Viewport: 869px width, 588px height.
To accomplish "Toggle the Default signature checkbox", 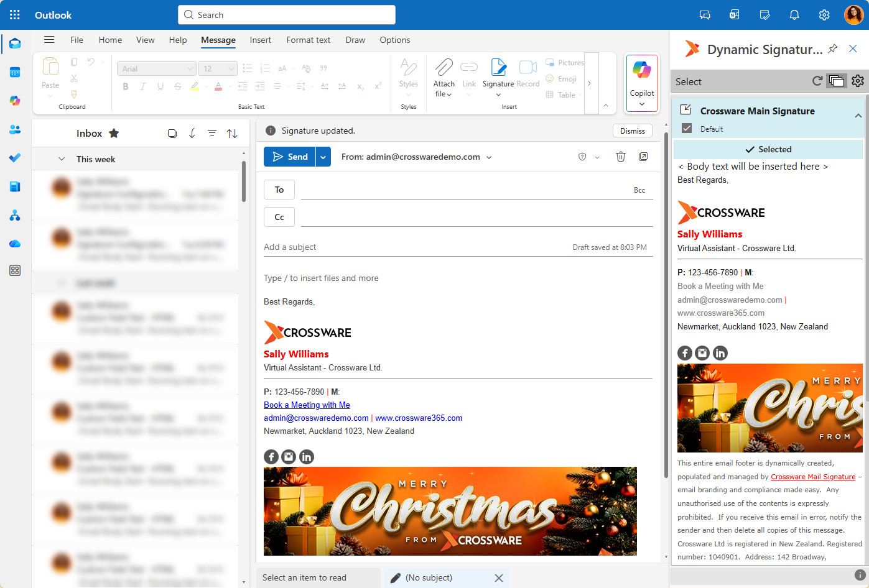I will (x=687, y=128).
